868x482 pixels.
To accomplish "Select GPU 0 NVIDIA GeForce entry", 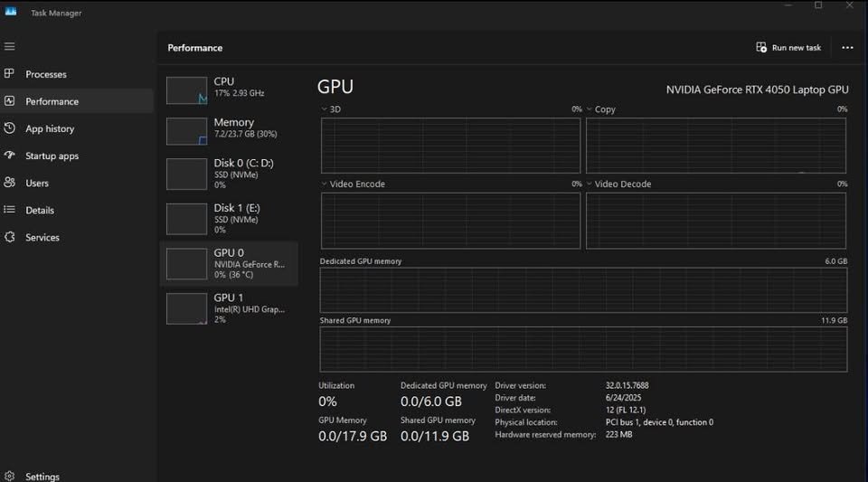I will (x=229, y=263).
